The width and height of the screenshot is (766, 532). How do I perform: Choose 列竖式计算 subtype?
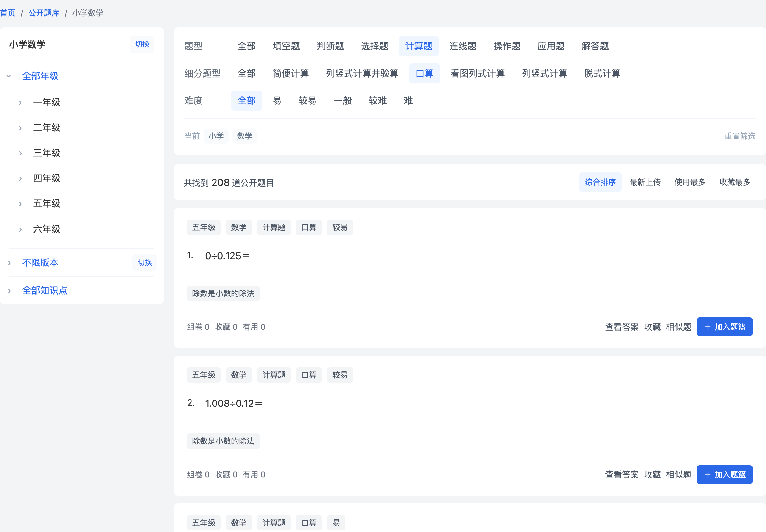[x=544, y=73]
